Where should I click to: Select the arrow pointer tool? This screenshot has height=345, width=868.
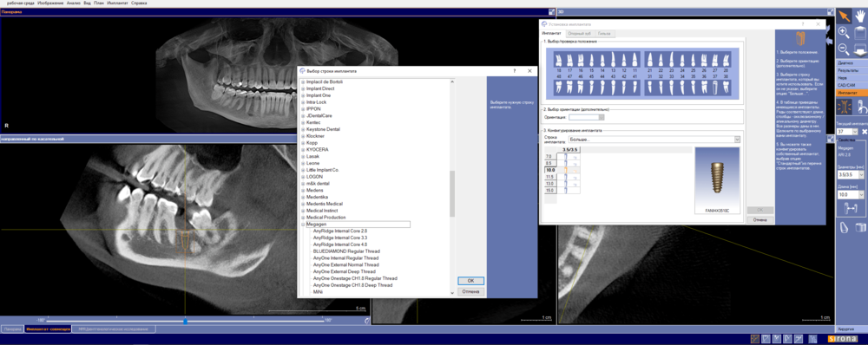(844, 16)
